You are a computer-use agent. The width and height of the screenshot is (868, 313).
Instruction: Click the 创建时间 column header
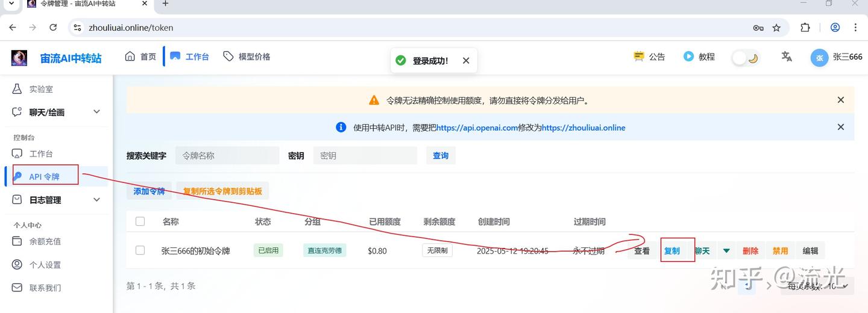coord(494,222)
